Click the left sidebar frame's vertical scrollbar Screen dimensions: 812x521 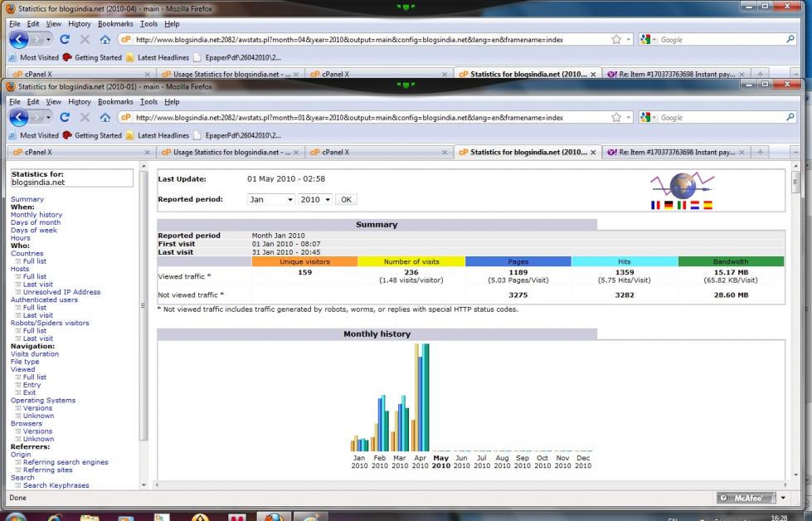[143, 332]
